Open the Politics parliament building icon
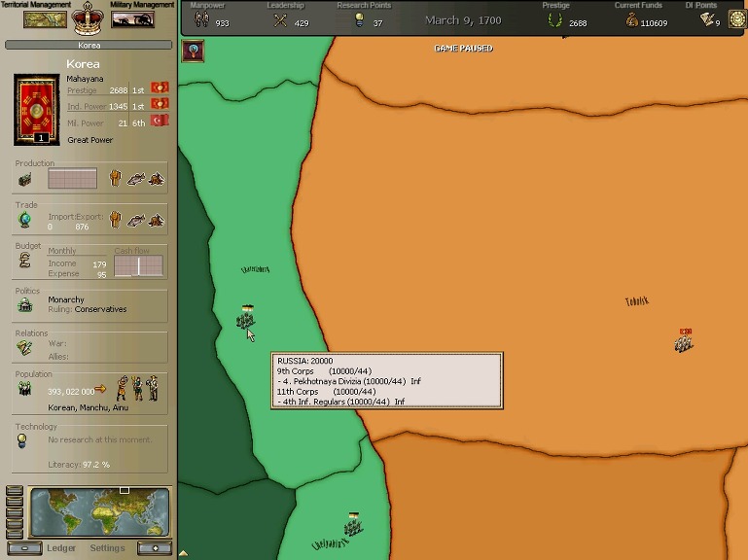The height and width of the screenshot is (560, 748). pos(25,305)
